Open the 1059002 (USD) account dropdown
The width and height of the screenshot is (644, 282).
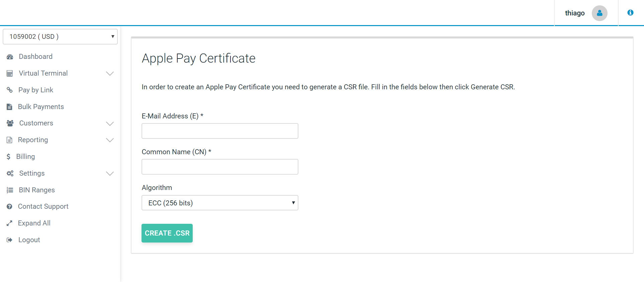pos(60,36)
